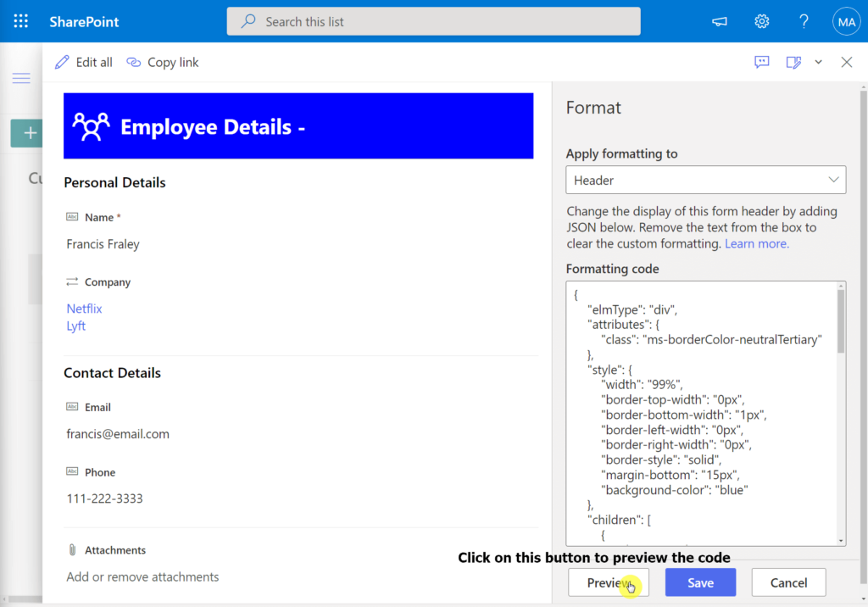The height and width of the screenshot is (607, 868).
Task: Open the Learn more link
Action: coord(757,243)
